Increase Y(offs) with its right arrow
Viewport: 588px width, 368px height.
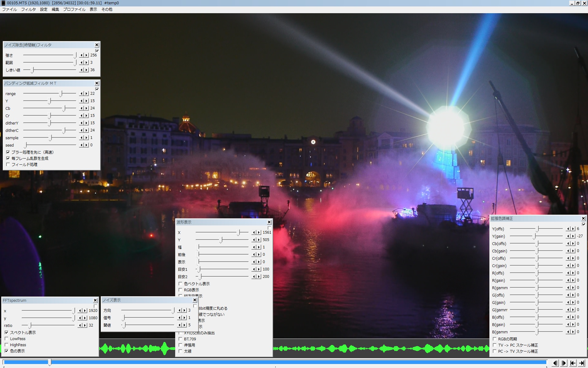click(573, 229)
